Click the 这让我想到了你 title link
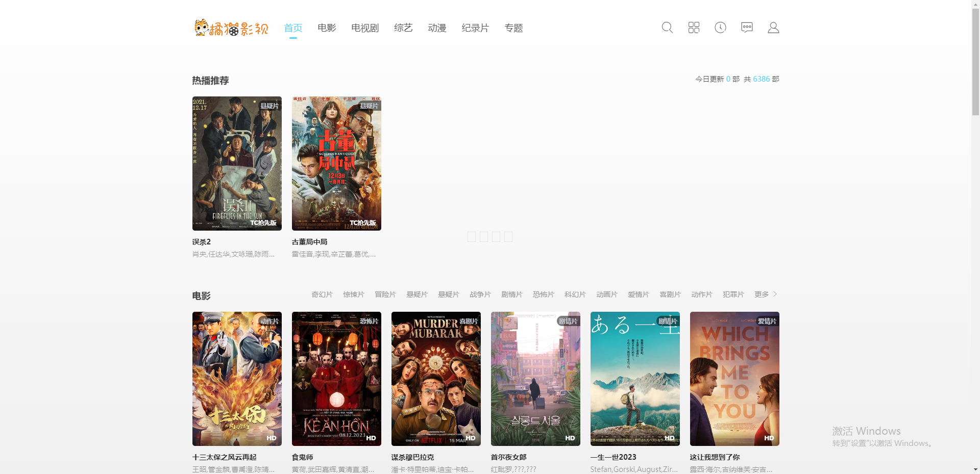 [x=715, y=457]
